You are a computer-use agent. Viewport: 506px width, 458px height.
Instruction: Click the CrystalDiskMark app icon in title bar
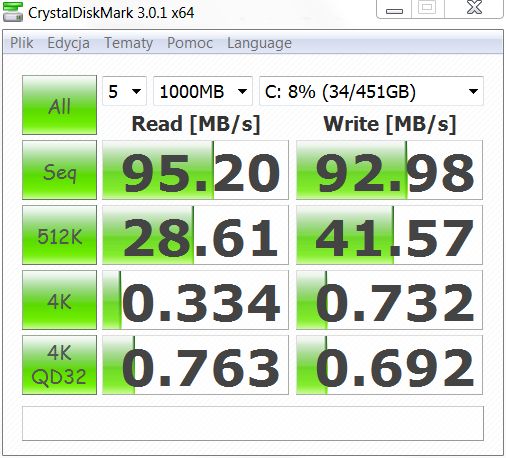(x=13, y=12)
